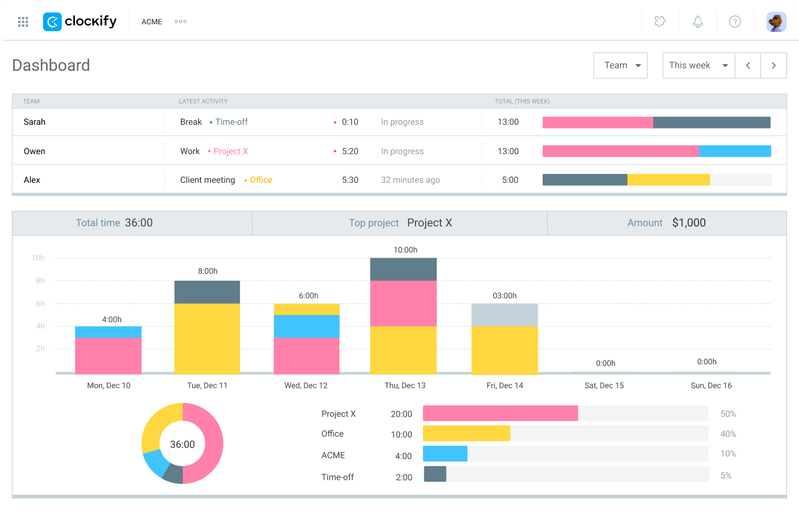The width and height of the screenshot is (799, 532).
Task: Go to next week arrow
Action: 774,65
